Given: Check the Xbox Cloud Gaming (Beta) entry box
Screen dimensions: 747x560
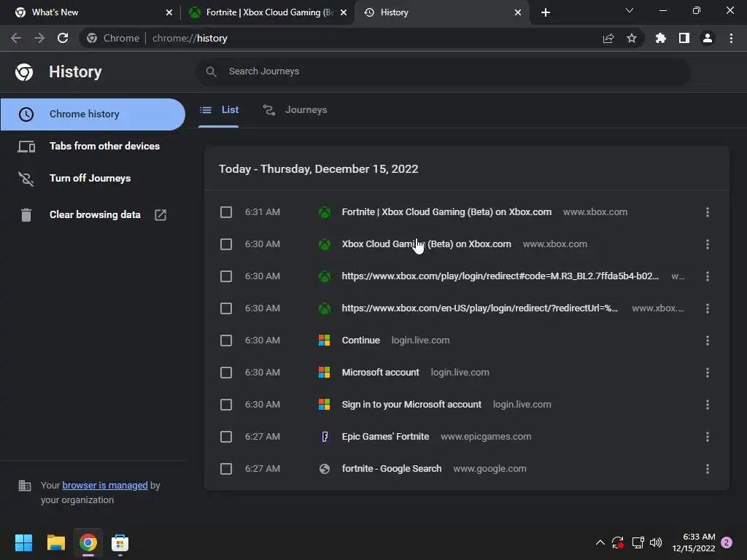Looking at the screenshot, I should click(226, 244).
